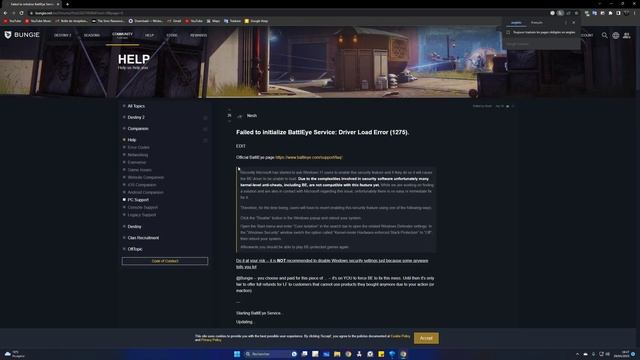The width and height of the screenshot is (640, 360).
Task: Select Clan Recruitment in the sidebar
Action: [143, 238]
